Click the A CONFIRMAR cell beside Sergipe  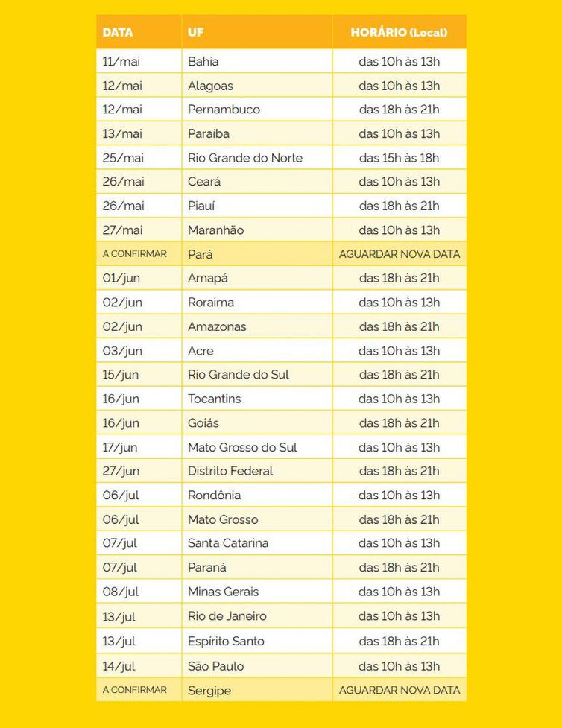[135, 690]
